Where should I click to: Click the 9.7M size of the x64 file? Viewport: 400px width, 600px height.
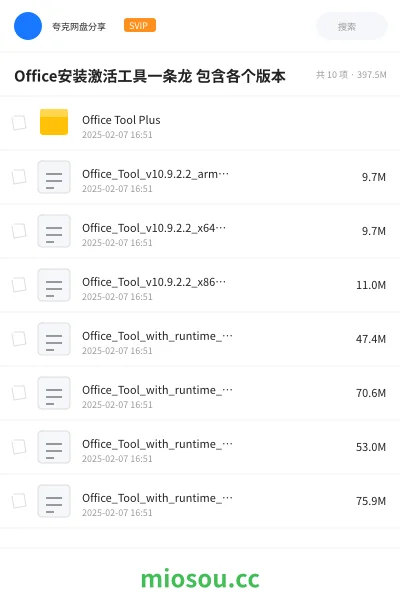coord(374,231)
